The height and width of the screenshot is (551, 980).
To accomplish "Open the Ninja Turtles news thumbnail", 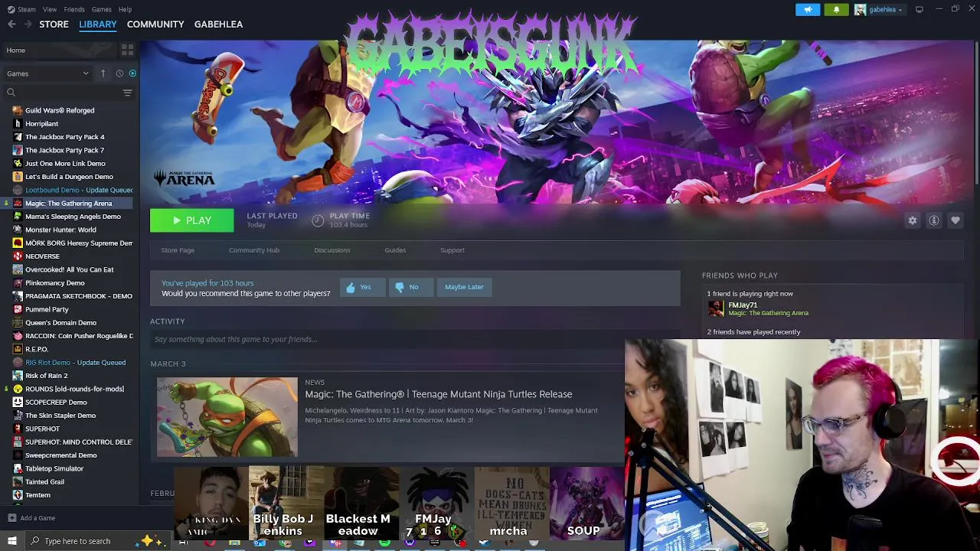I will [227, 417].
